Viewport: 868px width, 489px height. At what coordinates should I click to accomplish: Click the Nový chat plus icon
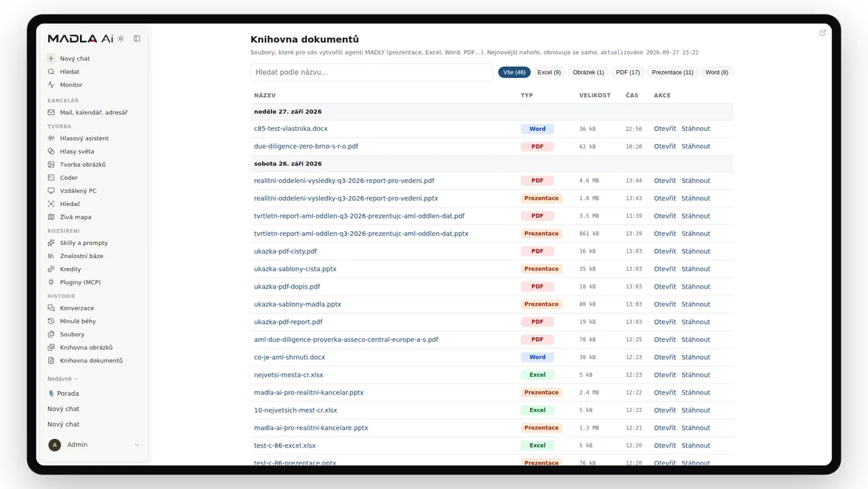(x=51, y=58)
